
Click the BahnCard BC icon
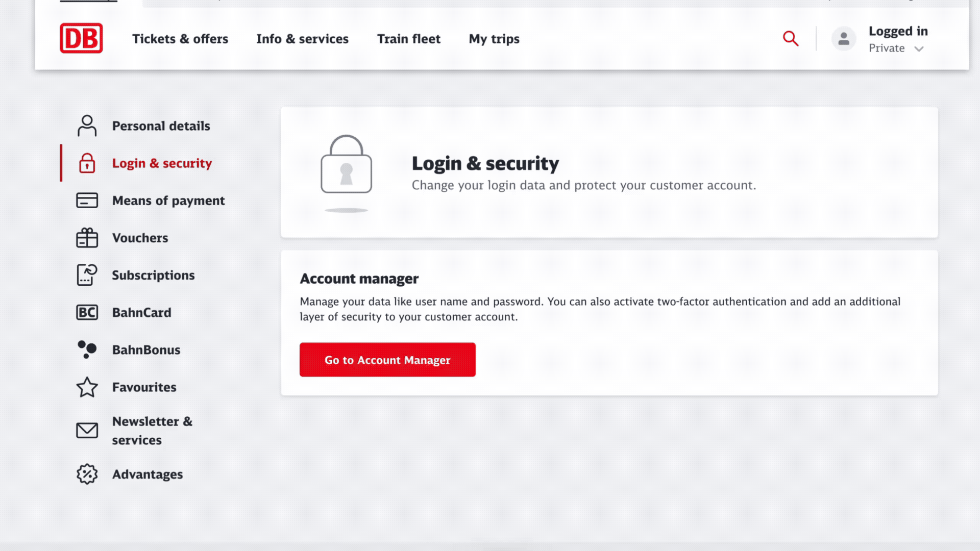pos(87,312)
